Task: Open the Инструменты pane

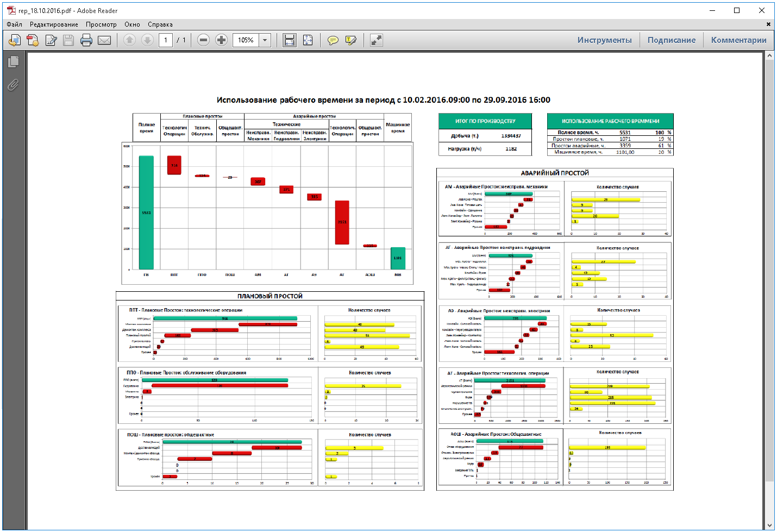Action: tap(604, 40)
